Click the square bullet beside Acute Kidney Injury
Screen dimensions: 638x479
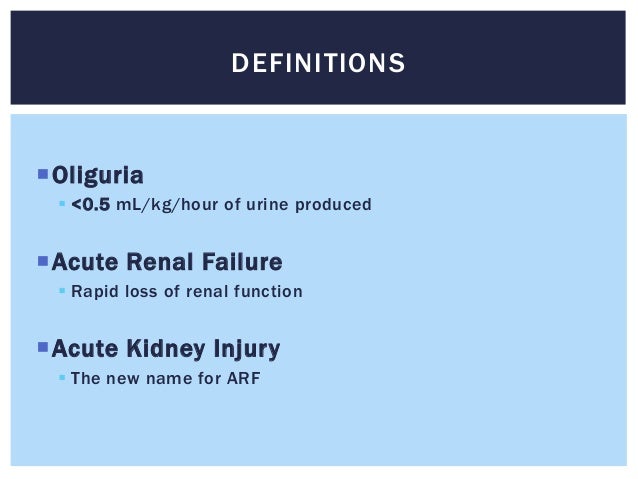pos(43,347)
